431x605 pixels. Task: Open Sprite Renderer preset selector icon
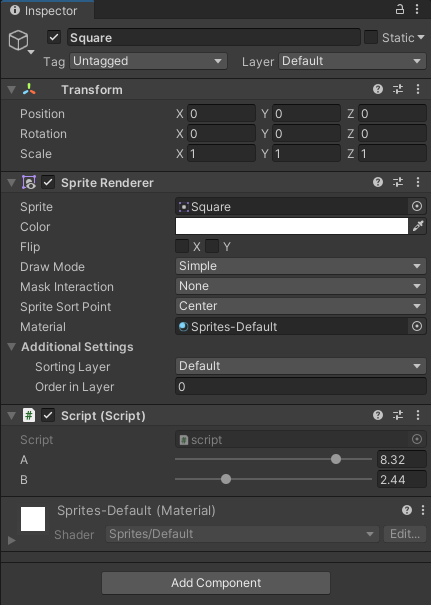coord(398,182)
